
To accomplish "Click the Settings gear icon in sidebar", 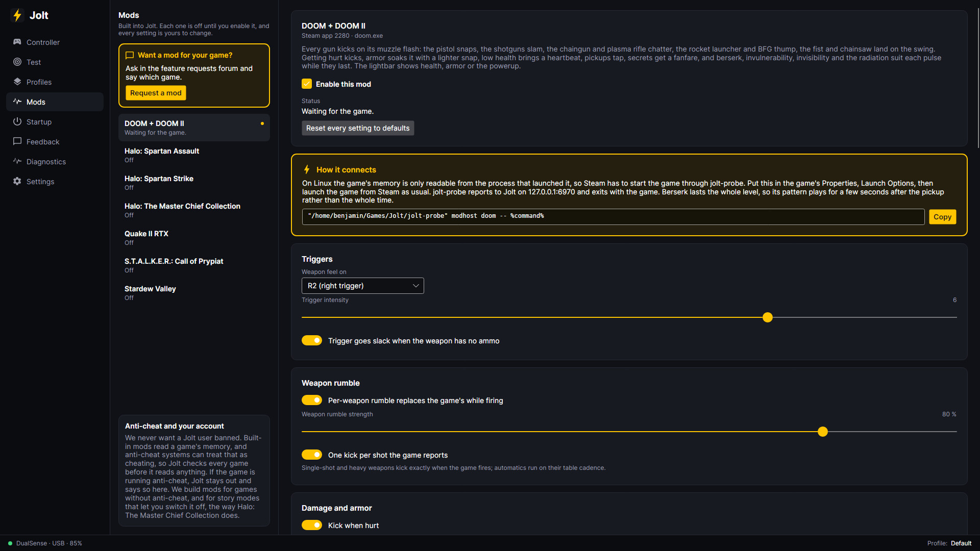I will coord(17,181).
